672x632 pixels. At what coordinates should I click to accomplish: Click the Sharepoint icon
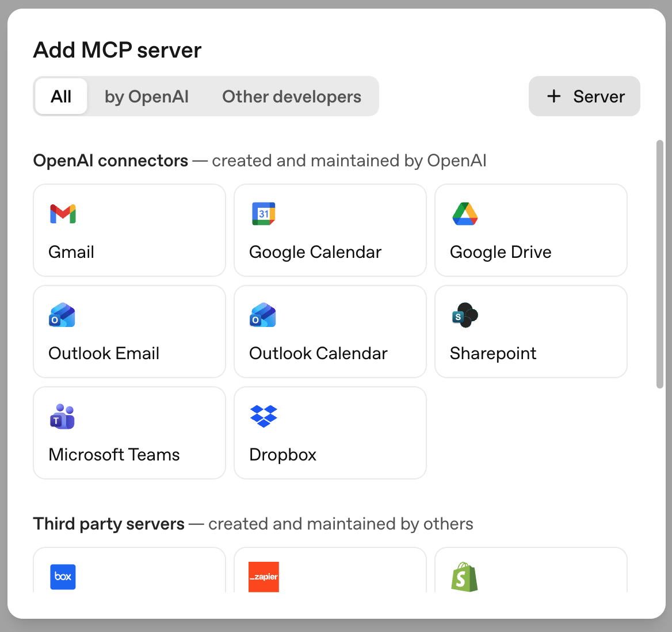click(465, 315)
